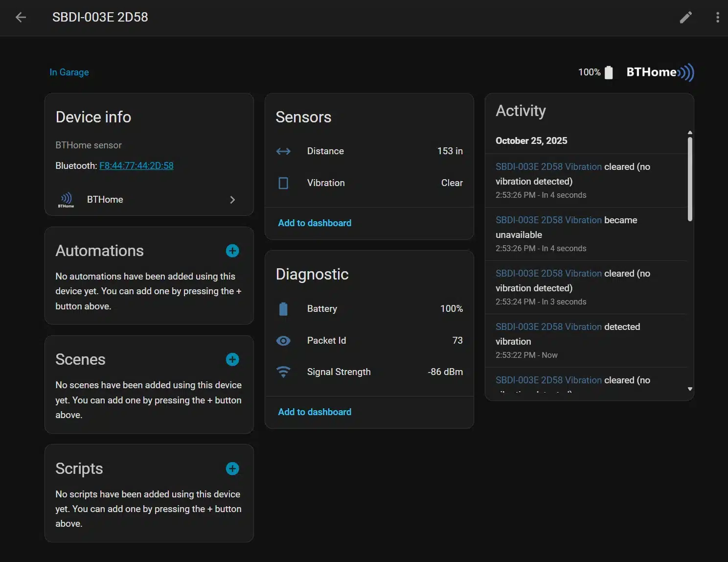728x562 pixels.
Task: Open the Bluetooth address F8:44:77:44:2D:58 link
Action: pos(136,166)
